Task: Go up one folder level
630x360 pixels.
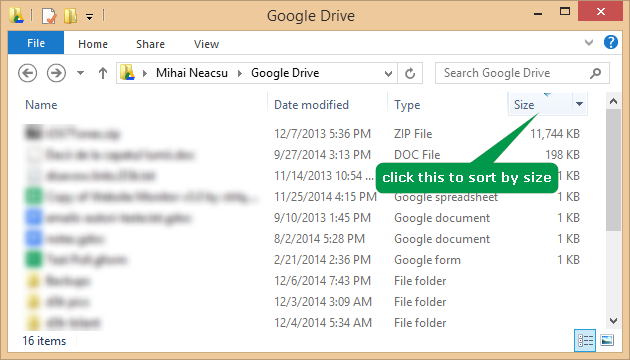Action: [103, 73]
